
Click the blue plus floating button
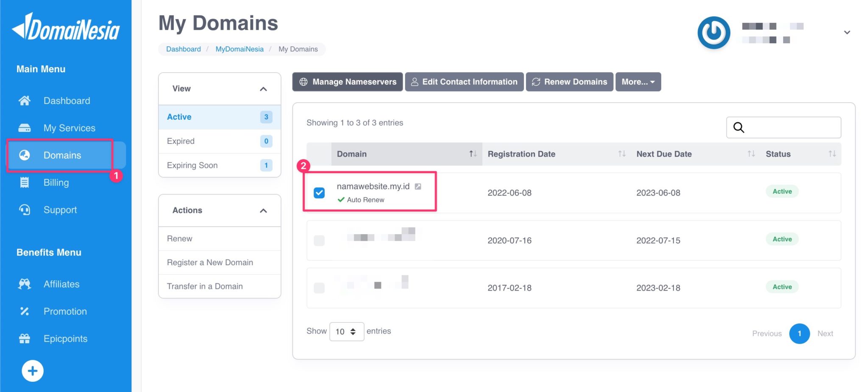point(32,370)
